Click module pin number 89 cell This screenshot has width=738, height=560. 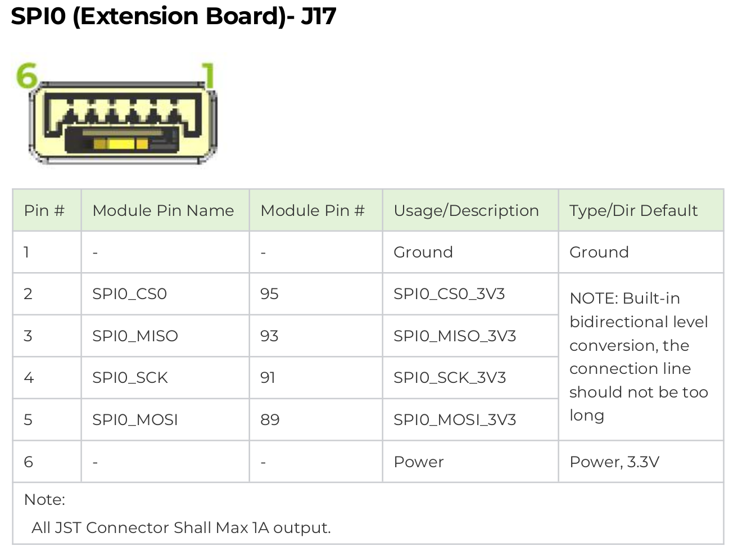tap(316, 419)
